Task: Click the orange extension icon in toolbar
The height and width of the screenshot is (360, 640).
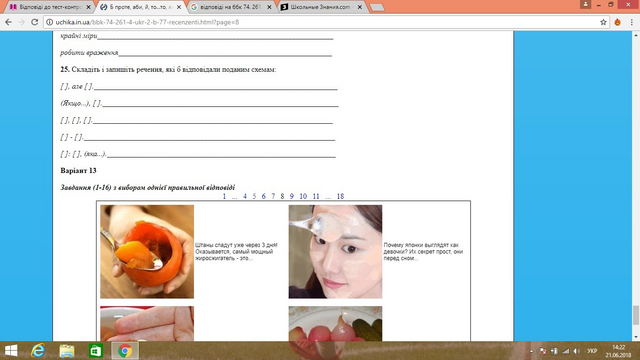Action: [618, 22]
